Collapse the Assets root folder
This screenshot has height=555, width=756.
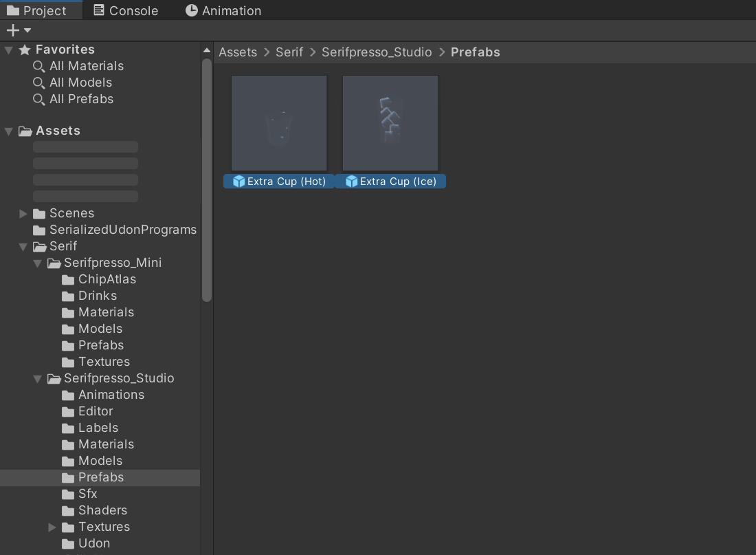9,131
